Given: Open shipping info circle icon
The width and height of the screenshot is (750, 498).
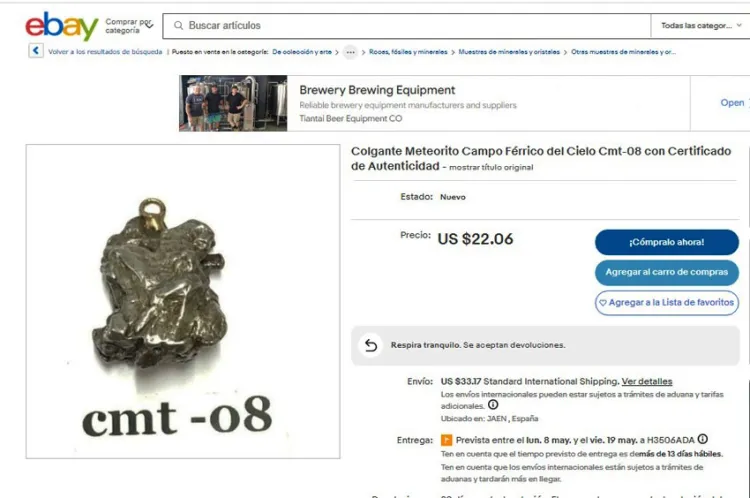Looking at the screenshot, I should click(x=493, y=405).
